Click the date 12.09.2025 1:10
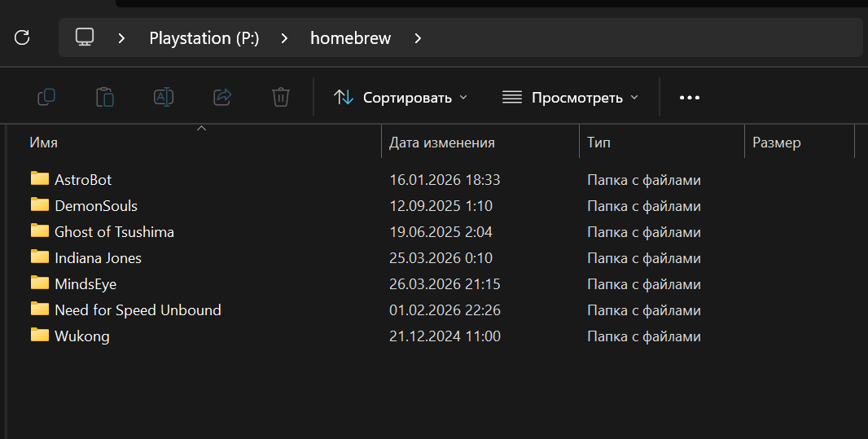Viewport: 868px width, 439px height. (441, 205)
